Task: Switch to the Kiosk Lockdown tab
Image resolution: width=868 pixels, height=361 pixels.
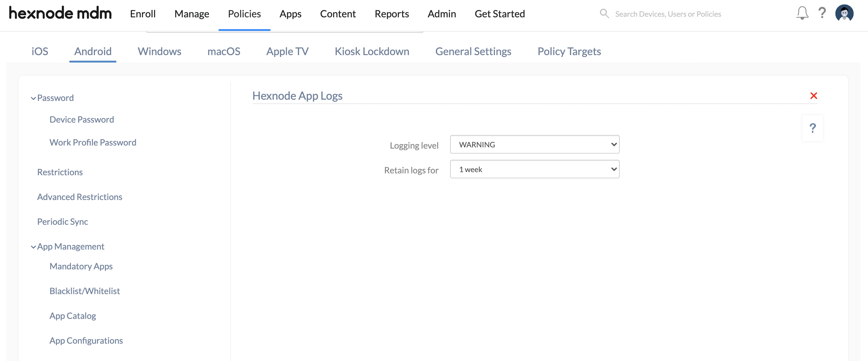Action: click(x=372, y=51)
